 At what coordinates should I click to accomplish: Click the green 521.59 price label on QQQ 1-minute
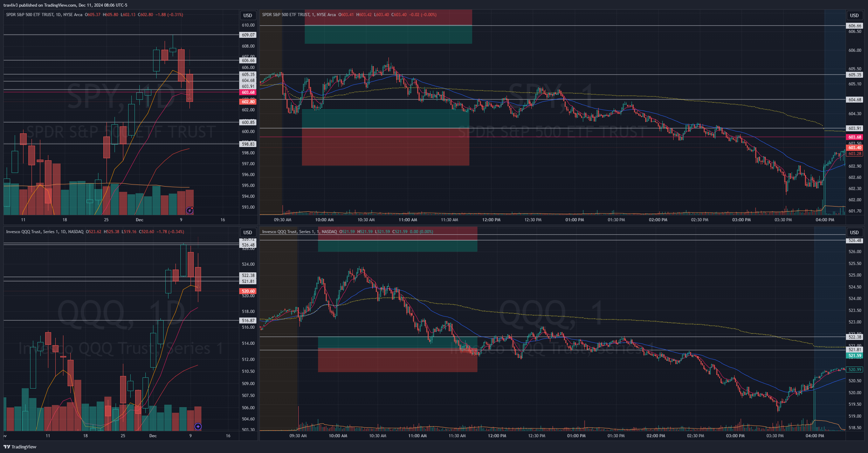855,356
